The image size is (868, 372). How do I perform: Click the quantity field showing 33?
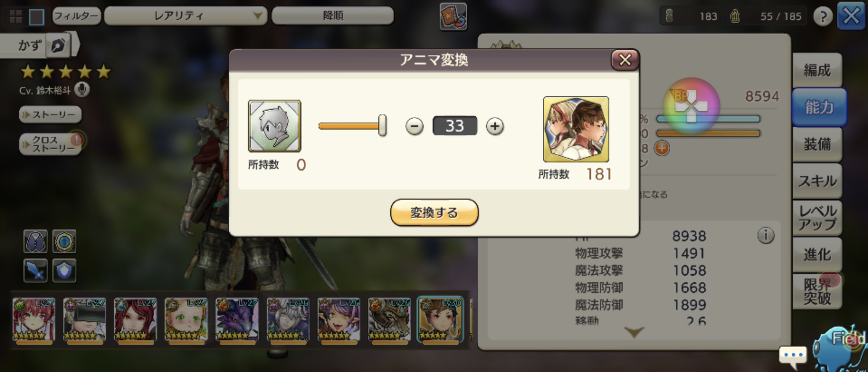pos(455,126)
